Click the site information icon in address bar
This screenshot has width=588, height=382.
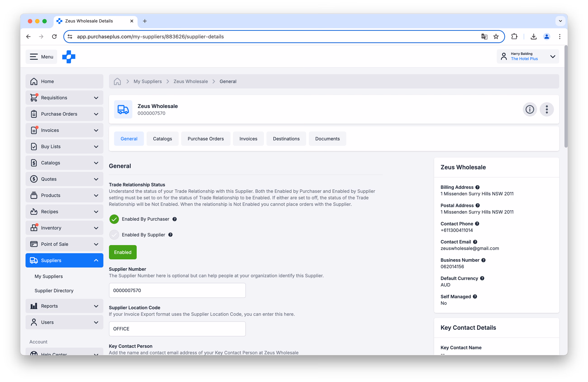coord(70,37)
